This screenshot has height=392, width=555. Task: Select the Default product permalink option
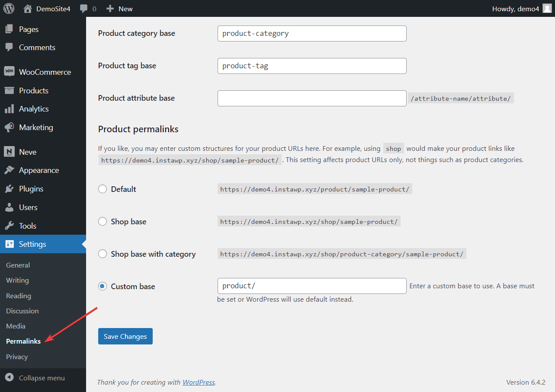pos(103,189)
